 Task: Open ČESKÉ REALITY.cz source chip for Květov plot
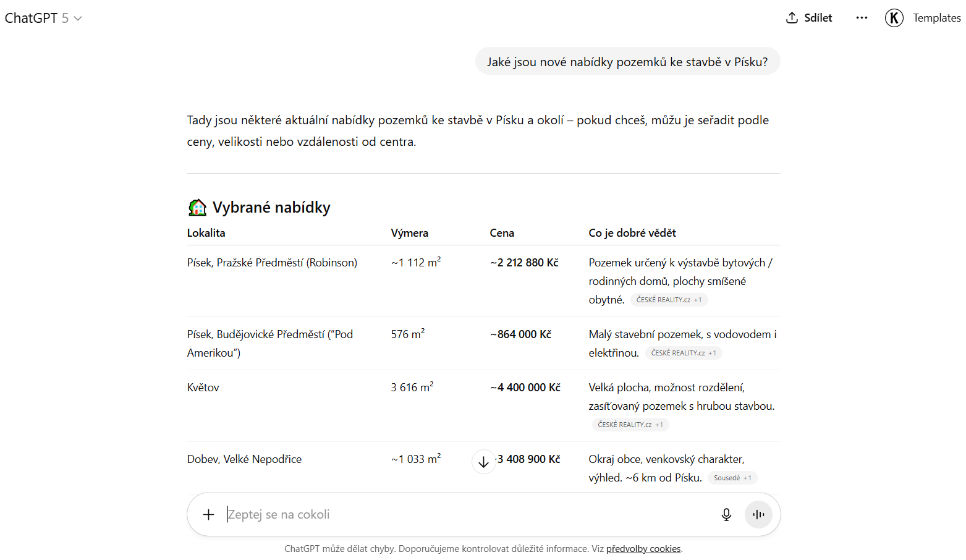tap(630, 425)
